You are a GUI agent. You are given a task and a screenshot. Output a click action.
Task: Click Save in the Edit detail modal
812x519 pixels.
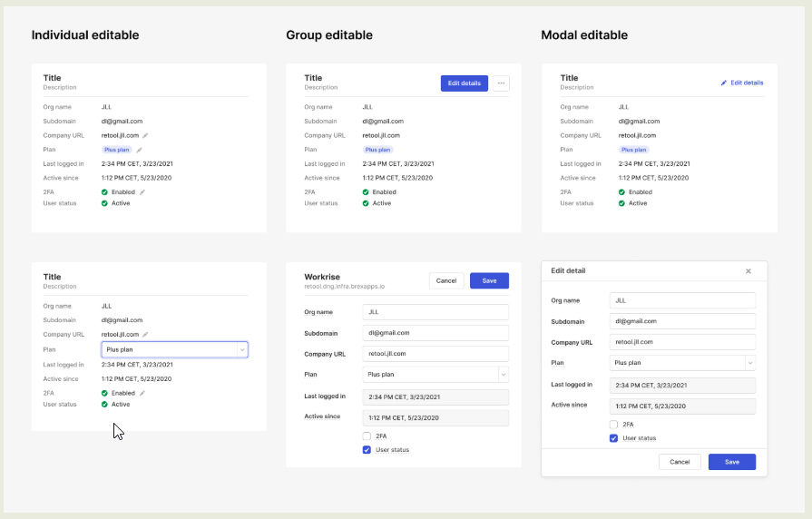click(x=732, y=462)
